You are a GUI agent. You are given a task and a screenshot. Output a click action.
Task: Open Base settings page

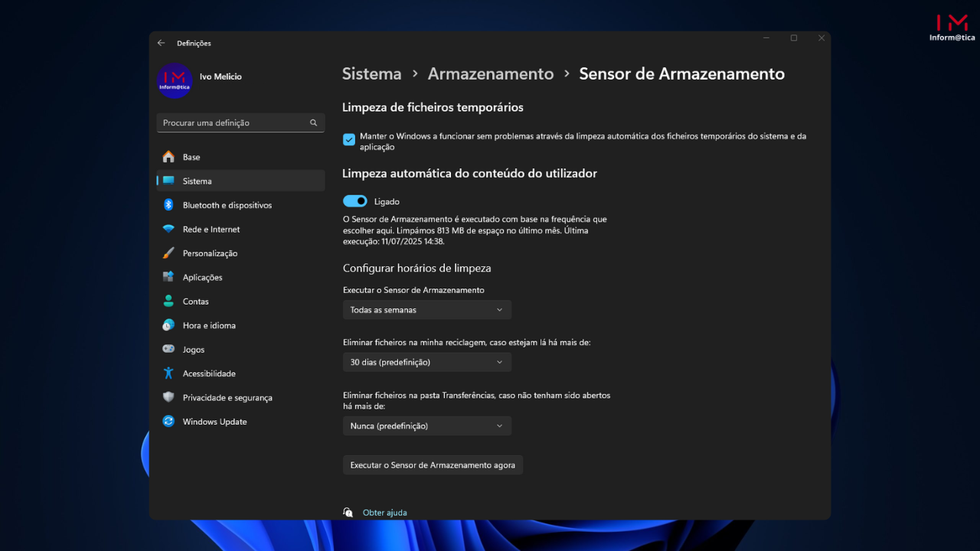[240, 157]
